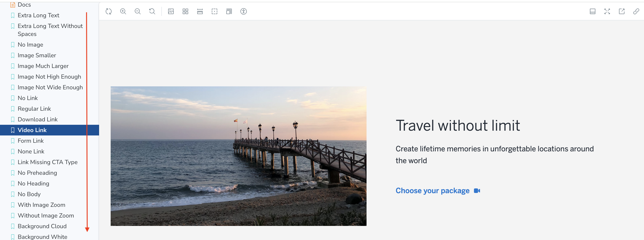
Task: Open the background color picker dropdown
Action: (171, 12)
